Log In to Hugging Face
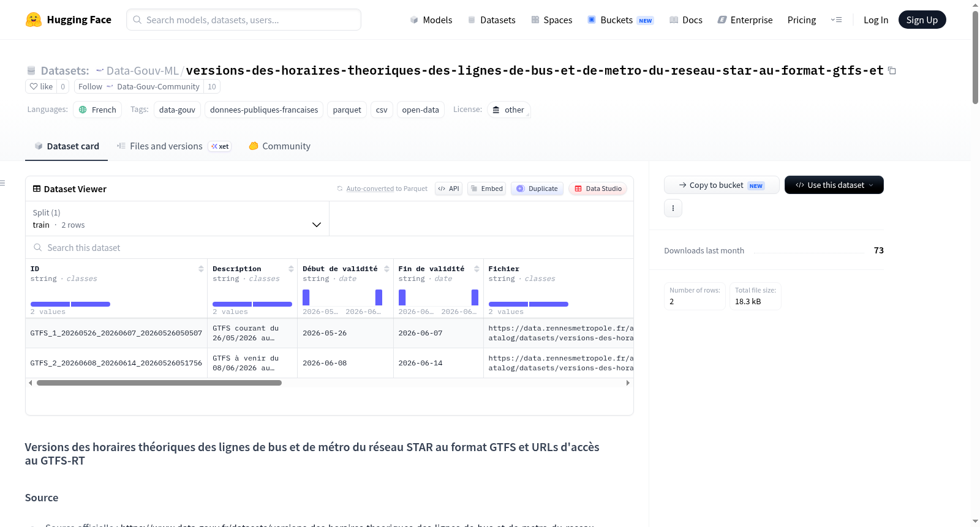The height and width of the screenshot is (527, 980). 876,20
